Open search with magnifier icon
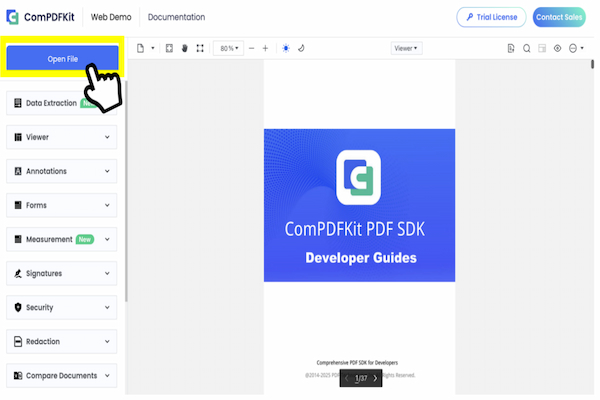Screen dimensions: 600x400 [527, 48]
